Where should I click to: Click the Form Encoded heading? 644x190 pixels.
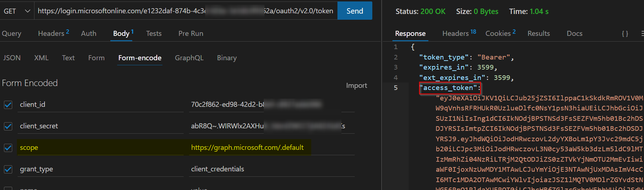30,83
